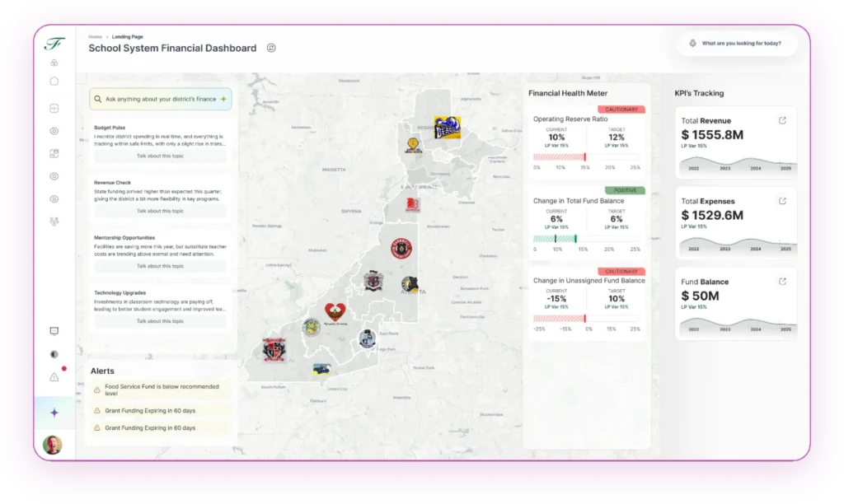
Task: Click the refresh icon beside the dashboard title
Action: point(271,48)
